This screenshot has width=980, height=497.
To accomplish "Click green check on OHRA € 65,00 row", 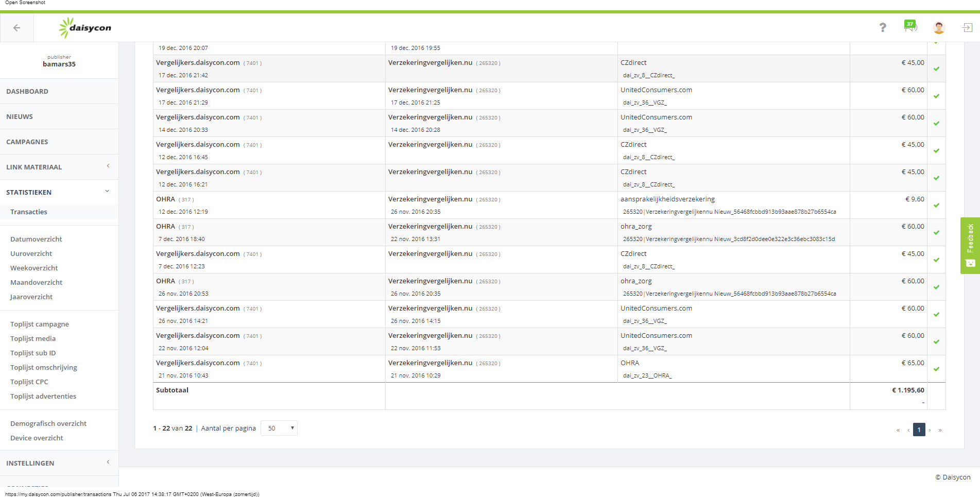I will click(x=936, y=369).
